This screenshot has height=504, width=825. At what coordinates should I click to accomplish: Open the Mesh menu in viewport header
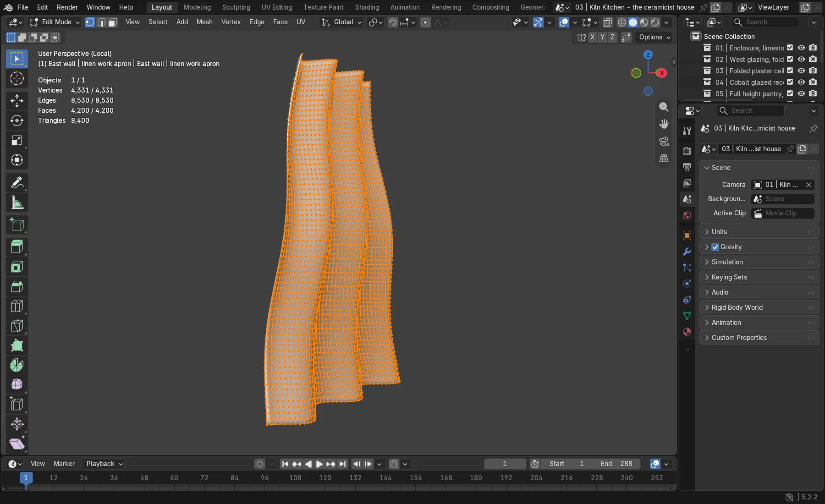click(x=204, y=22)
